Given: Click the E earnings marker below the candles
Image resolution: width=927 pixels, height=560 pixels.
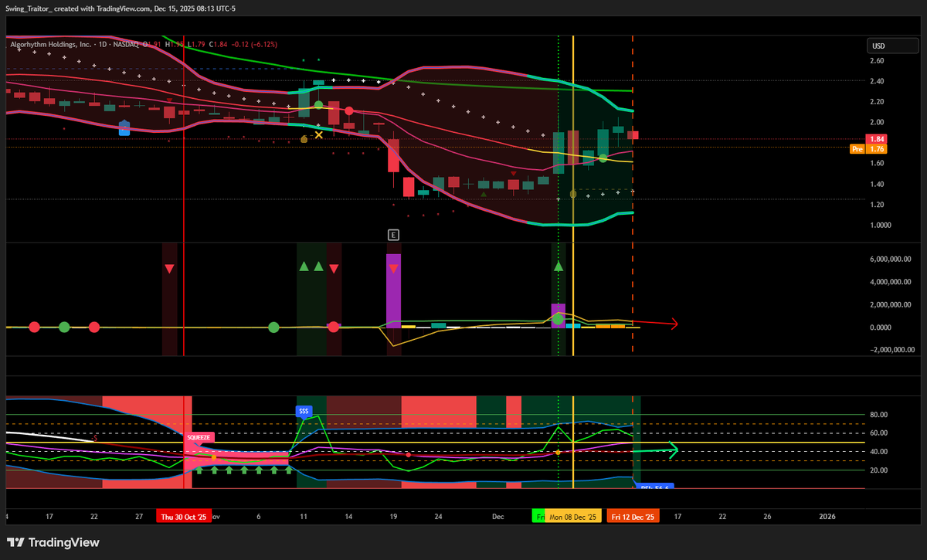Looking at the screenshot, I should point(393,234).
